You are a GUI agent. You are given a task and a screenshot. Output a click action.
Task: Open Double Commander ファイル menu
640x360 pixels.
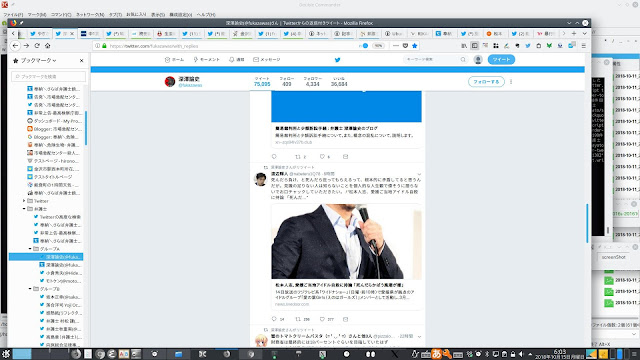point(13,15)
